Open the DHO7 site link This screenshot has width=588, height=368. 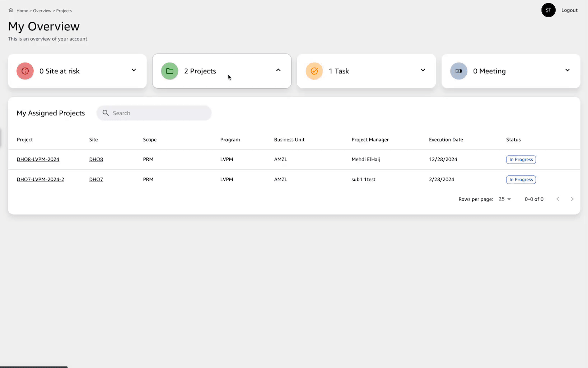pos(96,179)
